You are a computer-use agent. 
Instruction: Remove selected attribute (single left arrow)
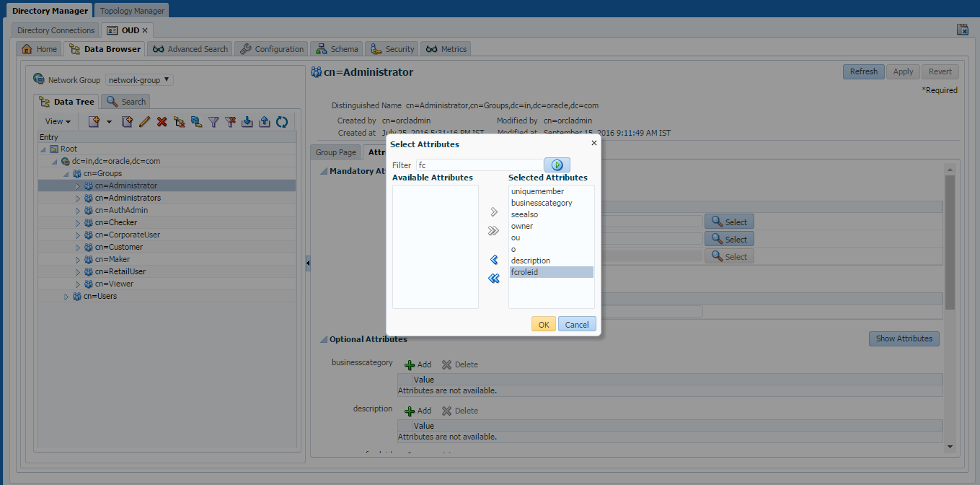[494, 260]
